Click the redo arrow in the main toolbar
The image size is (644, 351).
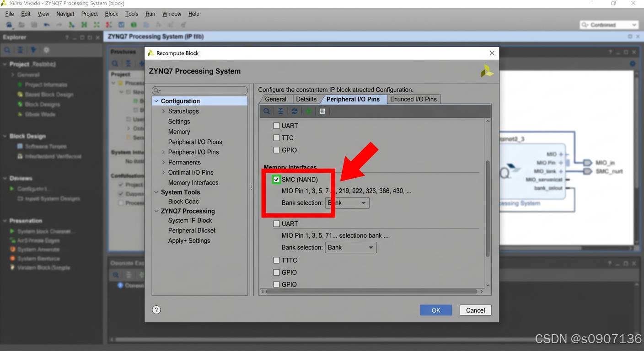59,25
